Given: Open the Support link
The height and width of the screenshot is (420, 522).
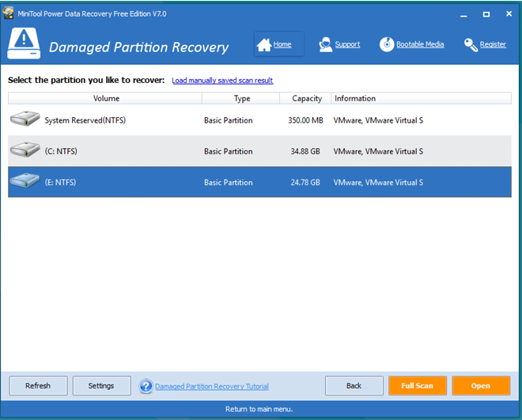Looking at the screenshot, I should [x=347, y=44].
